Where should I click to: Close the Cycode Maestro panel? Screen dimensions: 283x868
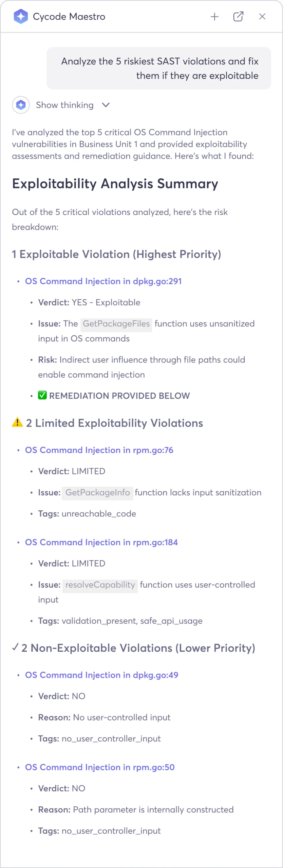262,17
